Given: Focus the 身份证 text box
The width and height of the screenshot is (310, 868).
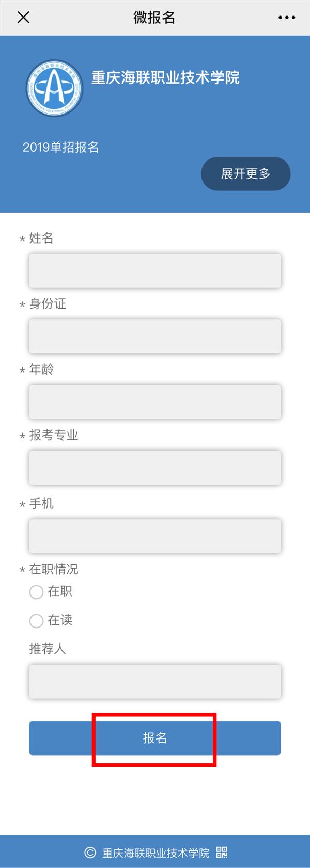Looking at the screenshot, I should click(155, 336).
